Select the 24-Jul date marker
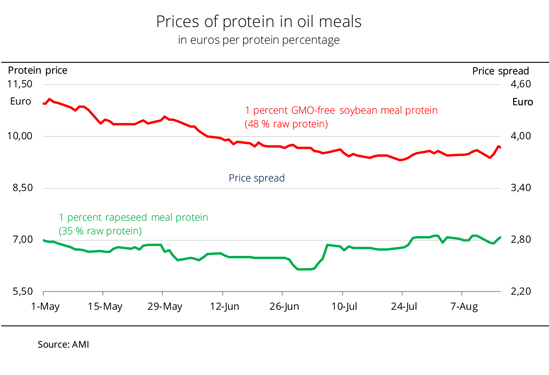Image resolution: width=549 pixels, height=375 pixels. pos(404,307)
